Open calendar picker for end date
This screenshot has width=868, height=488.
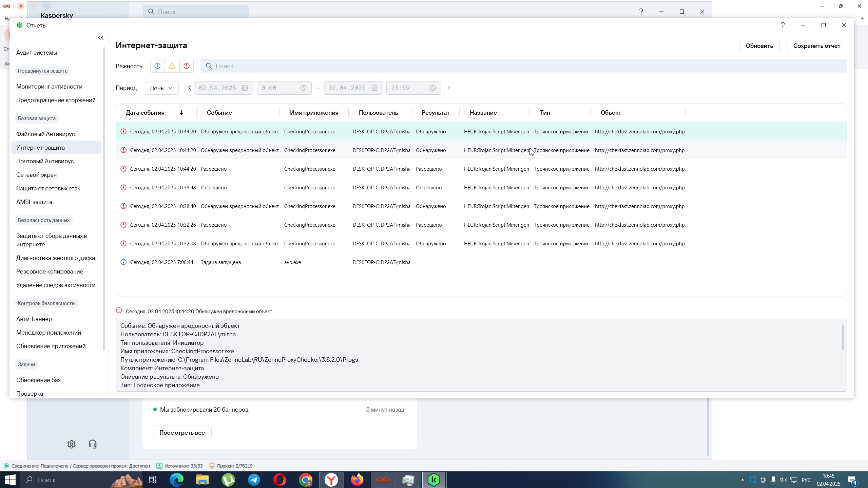coord(374,88)
